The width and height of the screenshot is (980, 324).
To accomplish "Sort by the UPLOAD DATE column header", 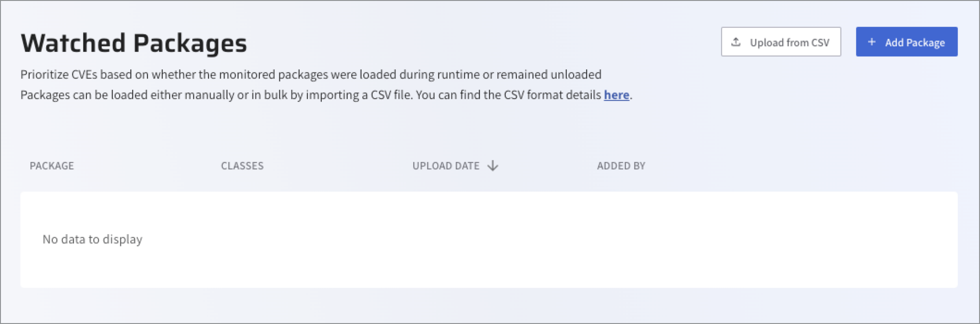I will [446, 166].
